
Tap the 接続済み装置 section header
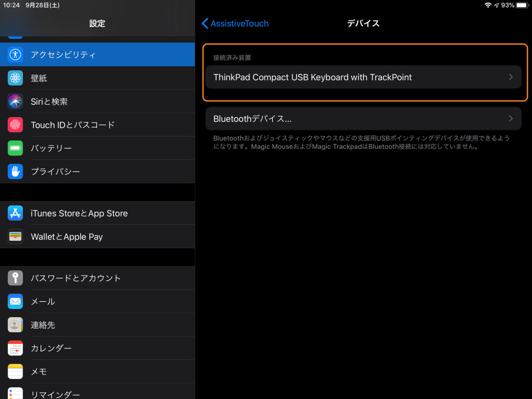click(232, 58)
